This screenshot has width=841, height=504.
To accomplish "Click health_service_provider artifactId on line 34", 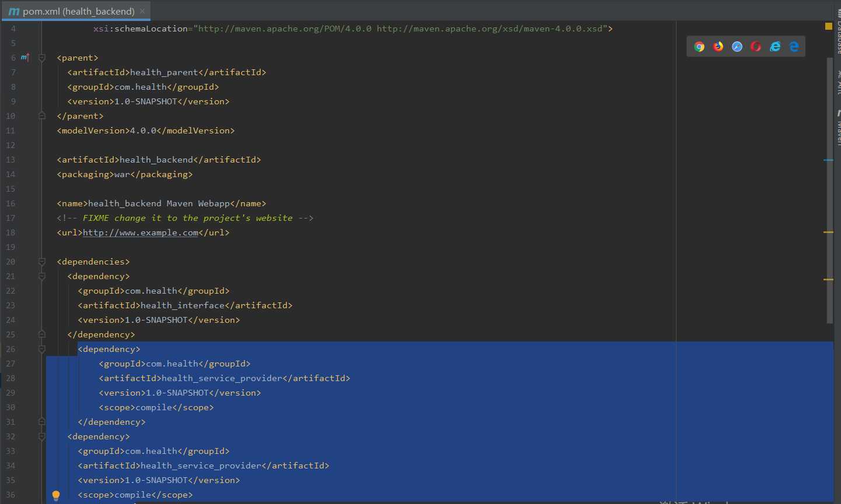I will click(201, 466).
